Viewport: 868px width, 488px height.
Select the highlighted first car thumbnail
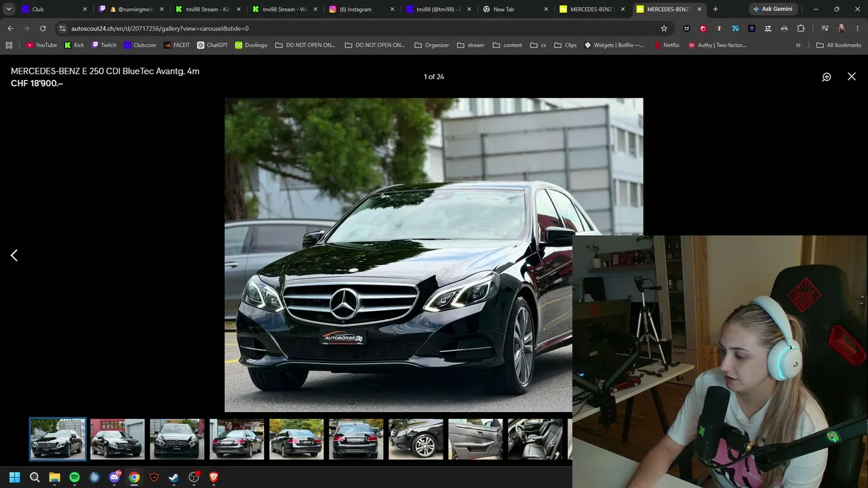[58, 439]
